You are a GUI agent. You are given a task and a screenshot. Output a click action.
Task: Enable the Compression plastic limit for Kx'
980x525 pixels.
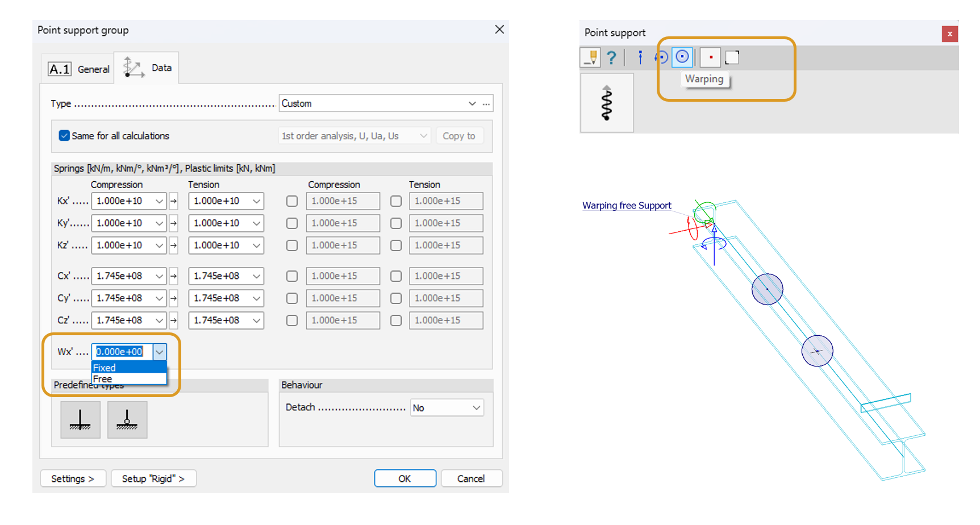(x=291, y=201)
